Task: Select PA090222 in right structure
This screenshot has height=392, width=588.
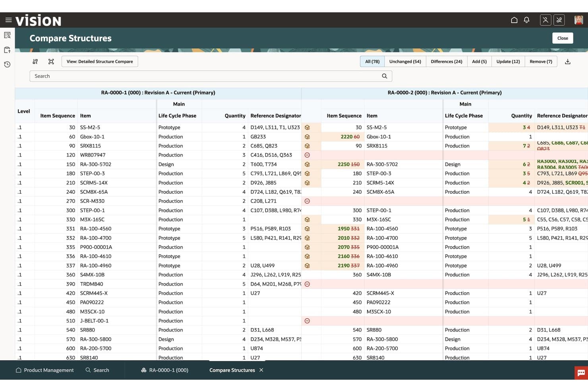Action: tap(378, 302)
